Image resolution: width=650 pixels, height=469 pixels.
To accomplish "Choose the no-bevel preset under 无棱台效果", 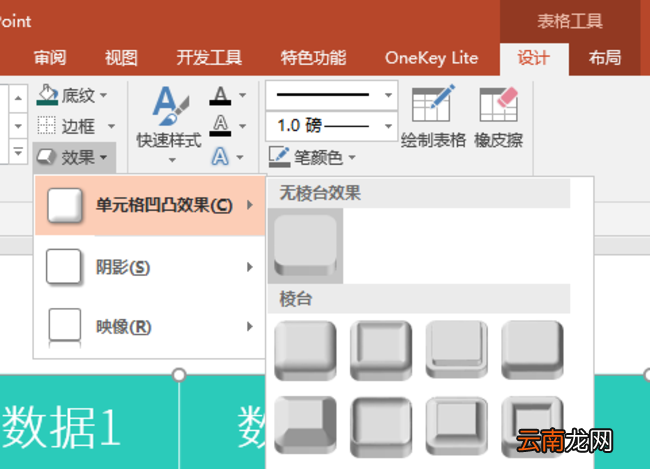I will tap(306, 245).
